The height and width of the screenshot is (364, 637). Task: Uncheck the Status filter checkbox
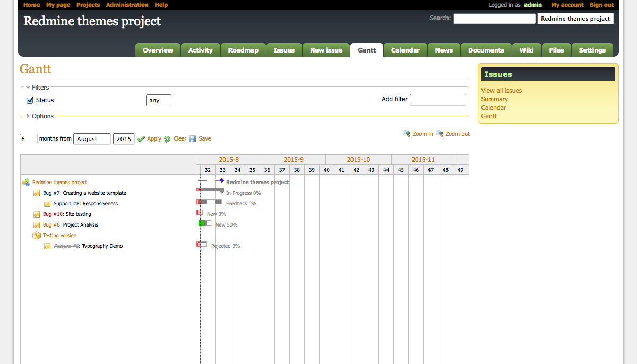click(x=30, y=100)
